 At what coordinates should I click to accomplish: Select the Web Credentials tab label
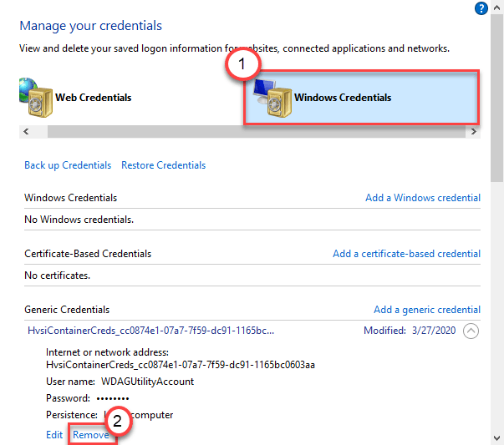[x=94, y=98]
